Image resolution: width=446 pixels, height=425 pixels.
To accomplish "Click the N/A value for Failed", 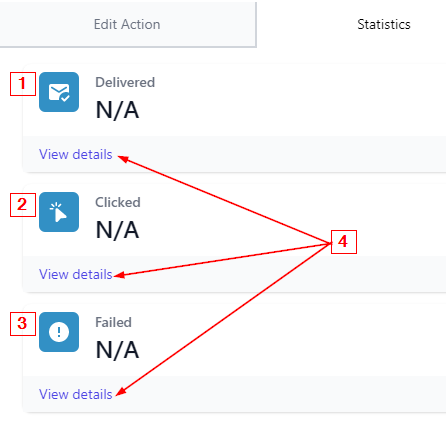I will (x=117, y=350).
